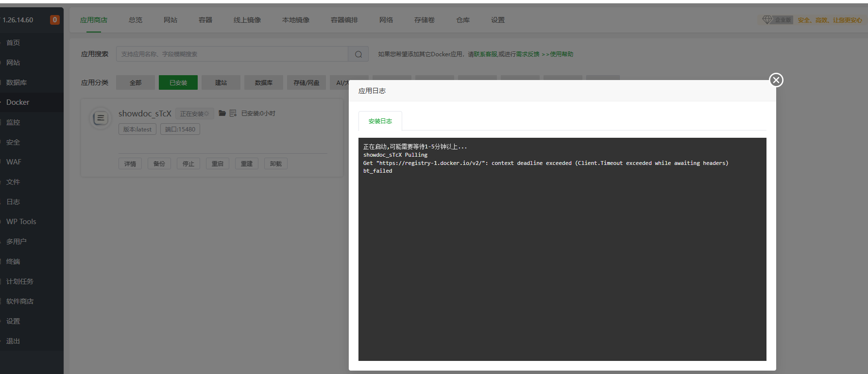This screenshot has height=374, width=868.
Task: Select the 安装日志 tab
Action: tap(380, 121)
